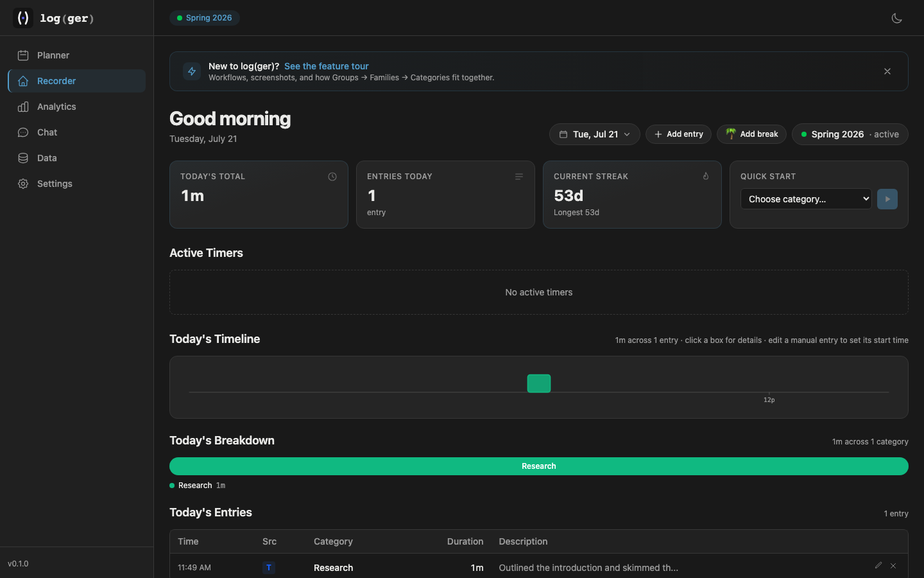Image resolution: width=924 pixels, height=578 pixels.
Task: Click the Settings gear icon
Action: (23, 184)
